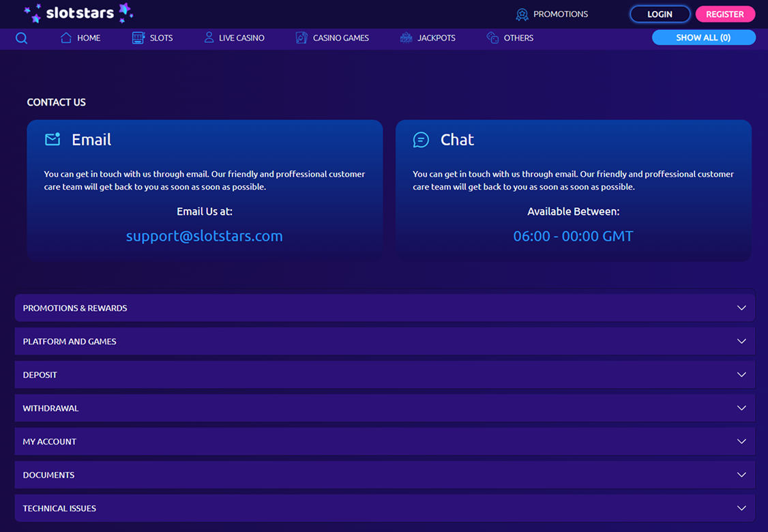Viewport: 768px width, 532px height.
Task: Expand the MY ACCOUNT chevron
Action: click(741, 441)
